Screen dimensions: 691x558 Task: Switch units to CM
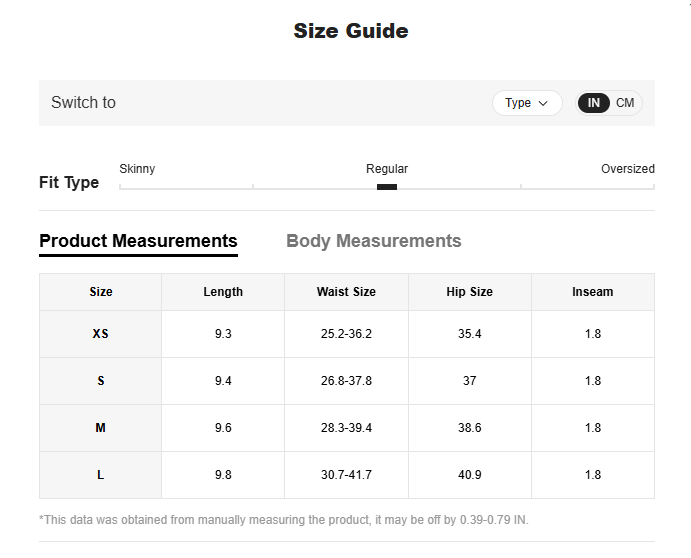625,103
